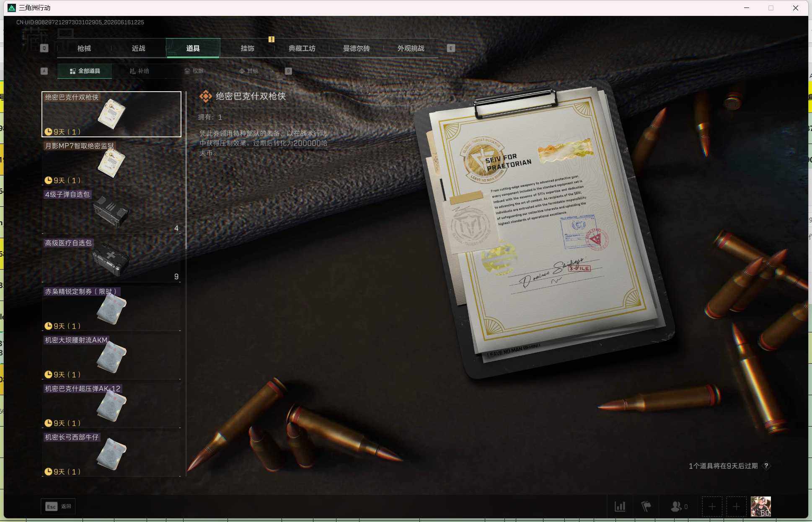Viewport: 812px width, 522px height.
Task: Show the 其他 item category
Action: pos(248,71)
